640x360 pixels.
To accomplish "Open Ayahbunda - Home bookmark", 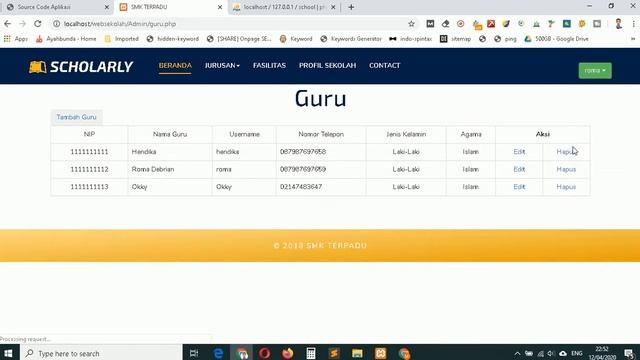I will tap(66, 39).
